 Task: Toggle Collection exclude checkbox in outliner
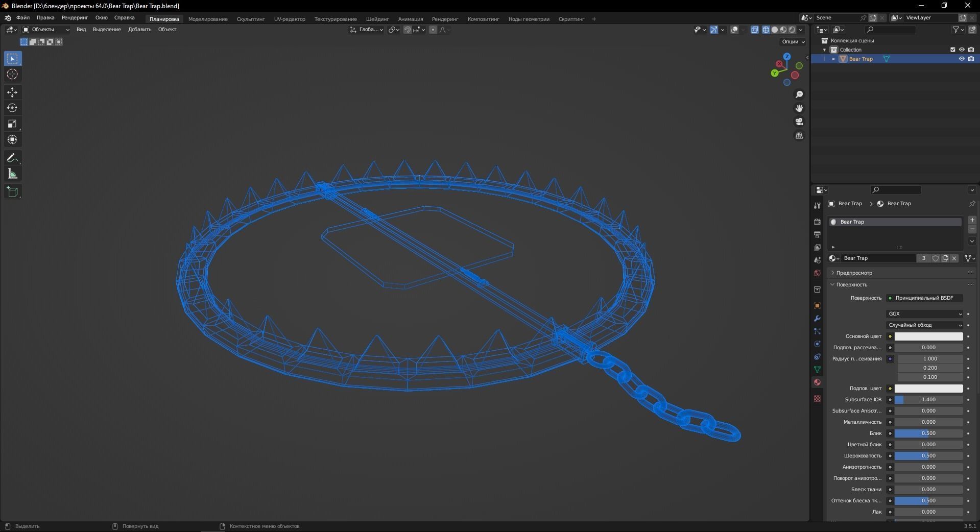click(952, 50)
